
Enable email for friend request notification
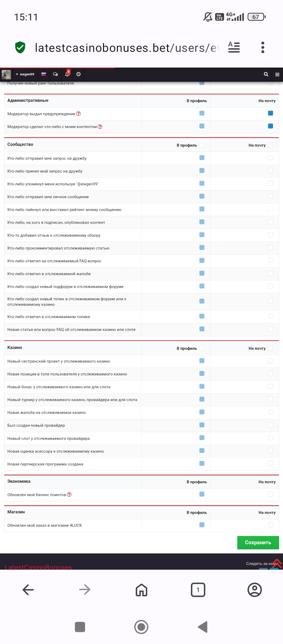pos(270,158)
